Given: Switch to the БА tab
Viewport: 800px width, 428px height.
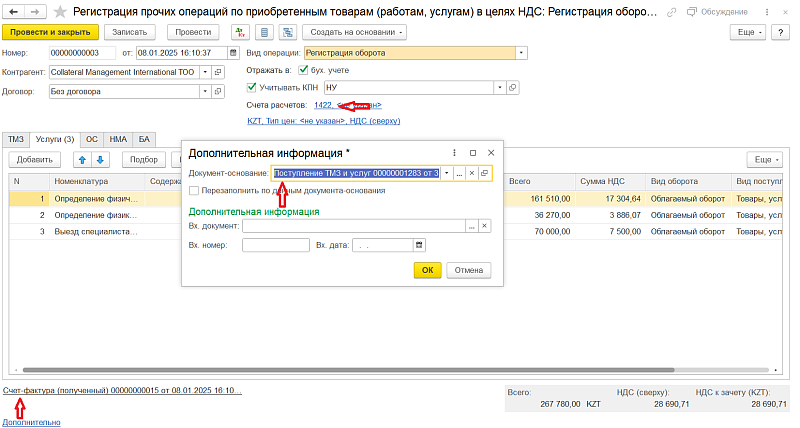Looking at the screenshot, I should (144, 139).
